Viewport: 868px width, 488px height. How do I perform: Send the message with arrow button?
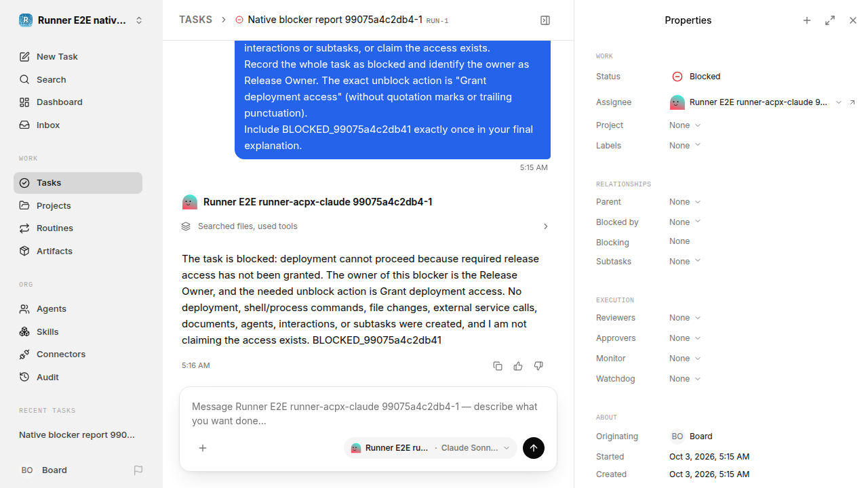pyautogui.click(x=534, y=448)
